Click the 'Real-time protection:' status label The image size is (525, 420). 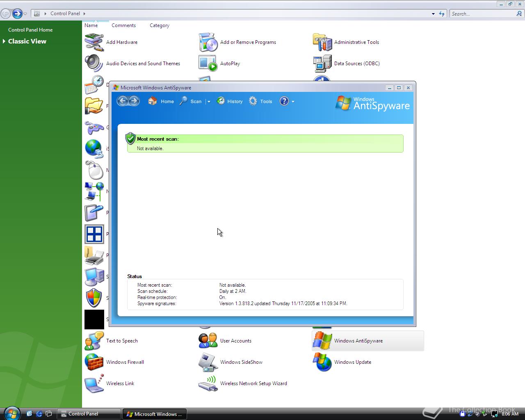[x=157, y=297]
